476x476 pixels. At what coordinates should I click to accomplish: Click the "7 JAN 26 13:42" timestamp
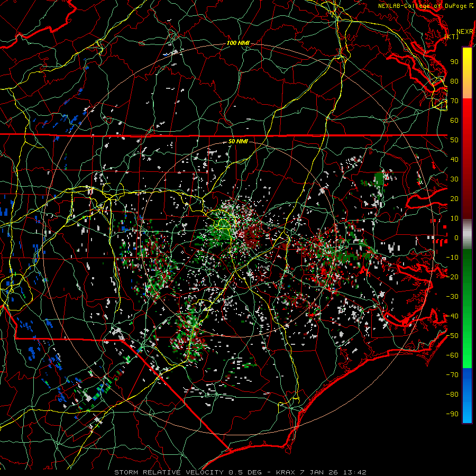334,472
